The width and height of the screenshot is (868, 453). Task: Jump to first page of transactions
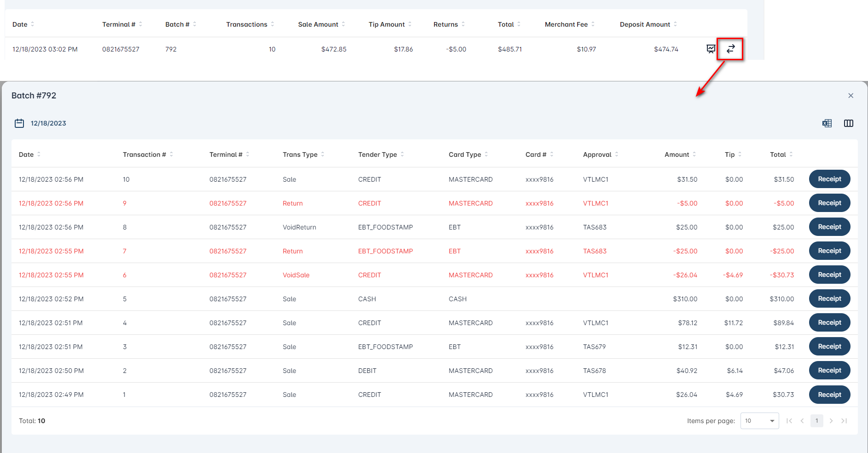pyautogui.click(x=789, y=420)
